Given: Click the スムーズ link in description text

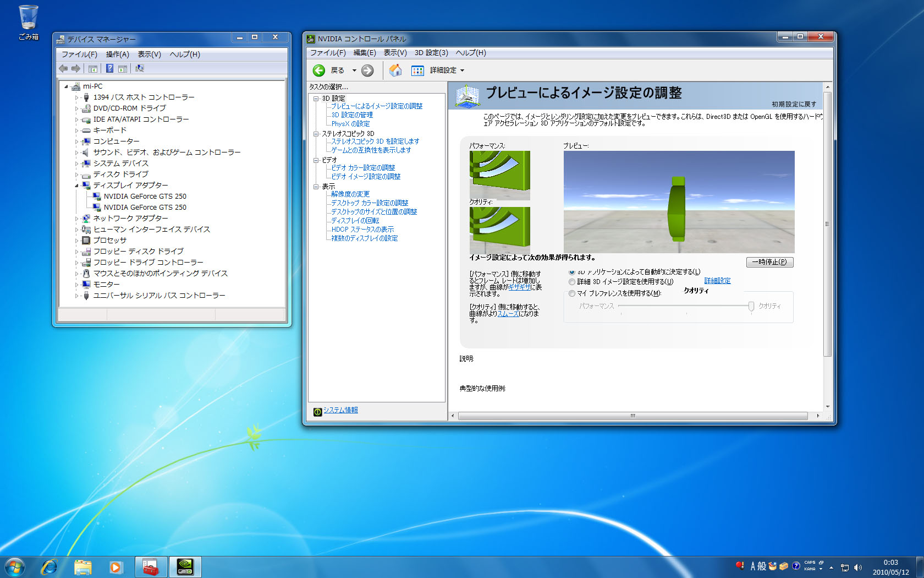Looking at the screenshot, I should click(508, 314).
